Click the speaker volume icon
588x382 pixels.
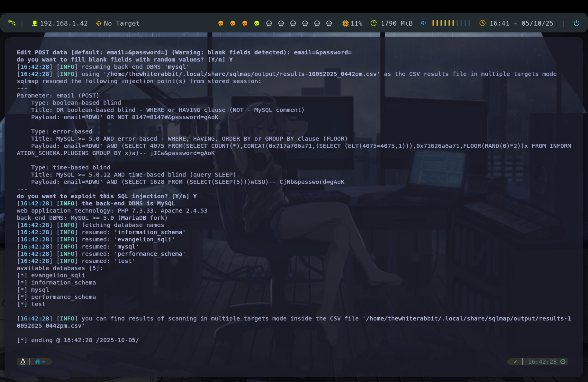coord(423,23)
